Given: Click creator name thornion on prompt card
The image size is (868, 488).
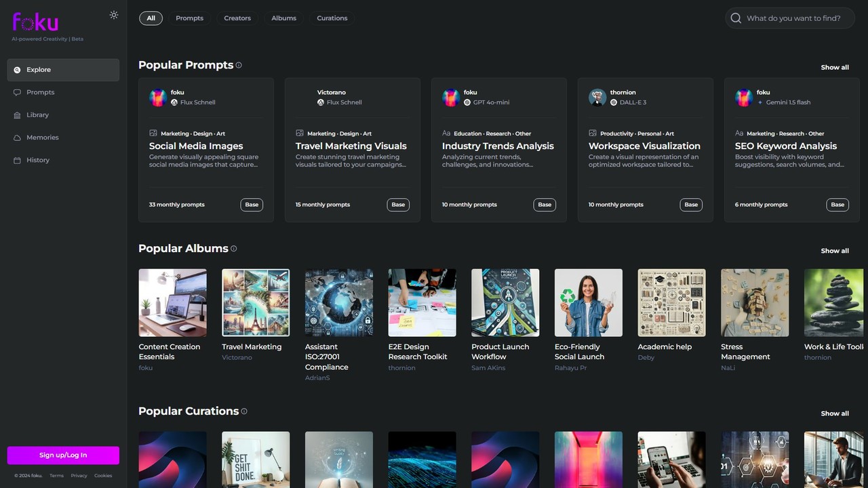Looking at the screenshot, I should pos(623,92).
